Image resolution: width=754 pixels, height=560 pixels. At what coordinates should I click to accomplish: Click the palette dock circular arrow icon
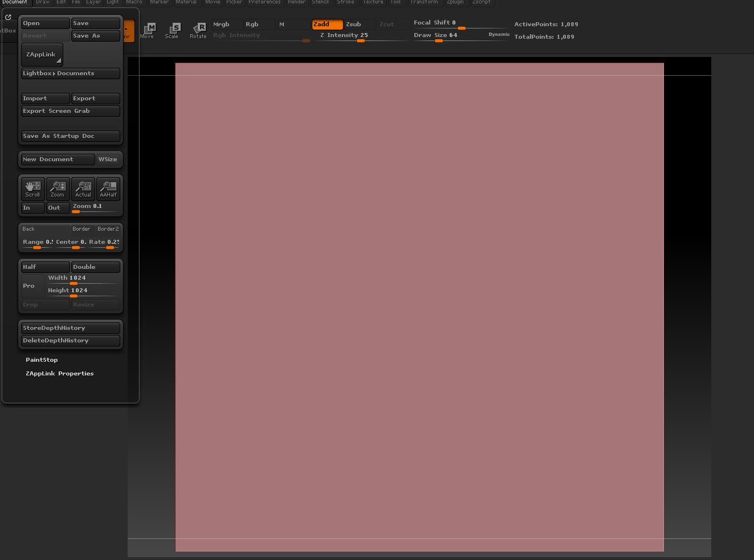point(8,17)
